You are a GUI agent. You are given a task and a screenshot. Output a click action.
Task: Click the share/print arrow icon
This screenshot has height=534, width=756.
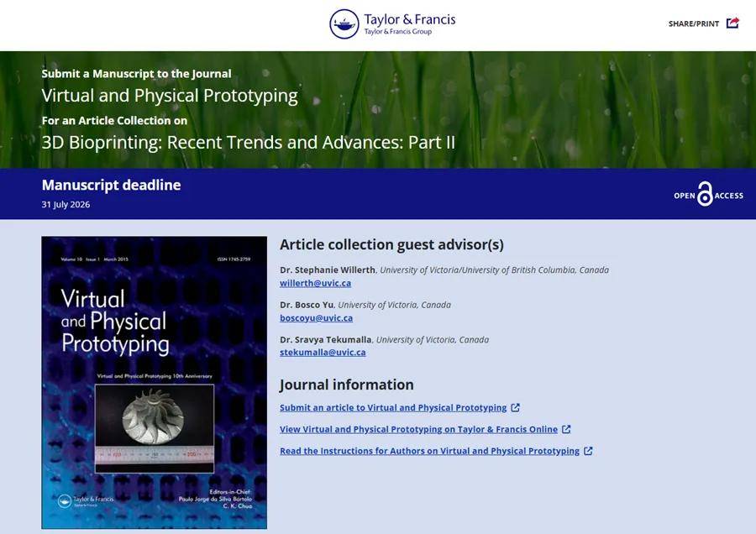[732, 23]
